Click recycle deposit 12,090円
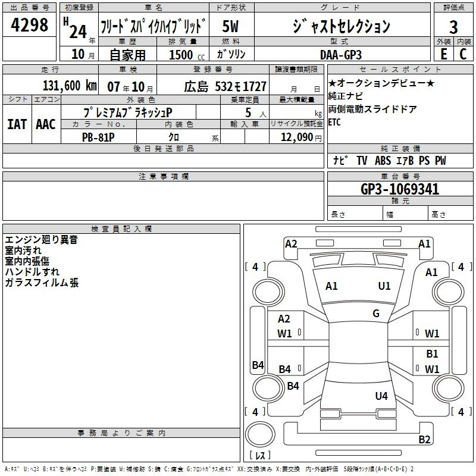The image size is (476, 476). [301, 137]
